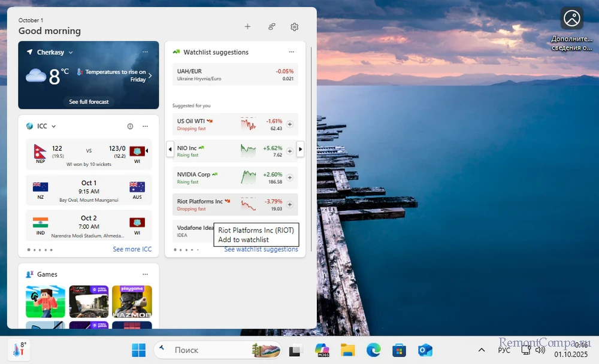Open Microsoft Edge from the taskbar

373,350
